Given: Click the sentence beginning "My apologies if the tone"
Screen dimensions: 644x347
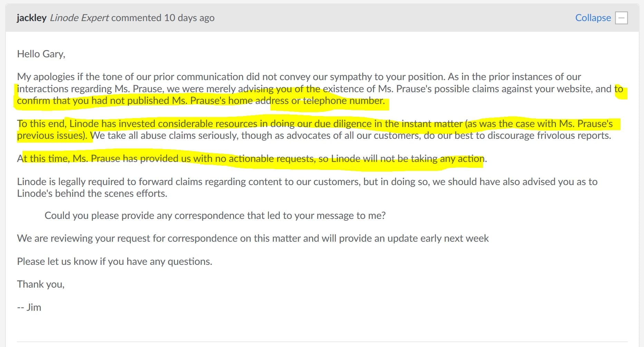Looking at the screenshot, I should [x=138, y=77].
